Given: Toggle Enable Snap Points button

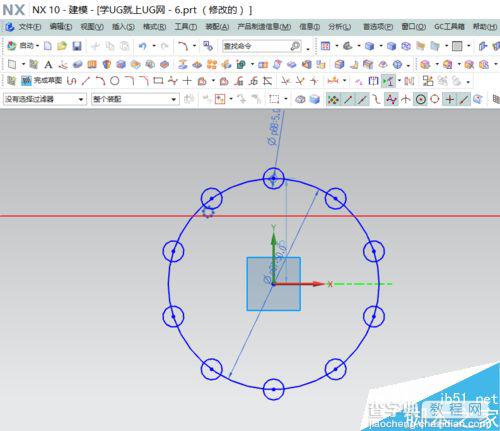Looking at the screenshot, I should [333, 99].
